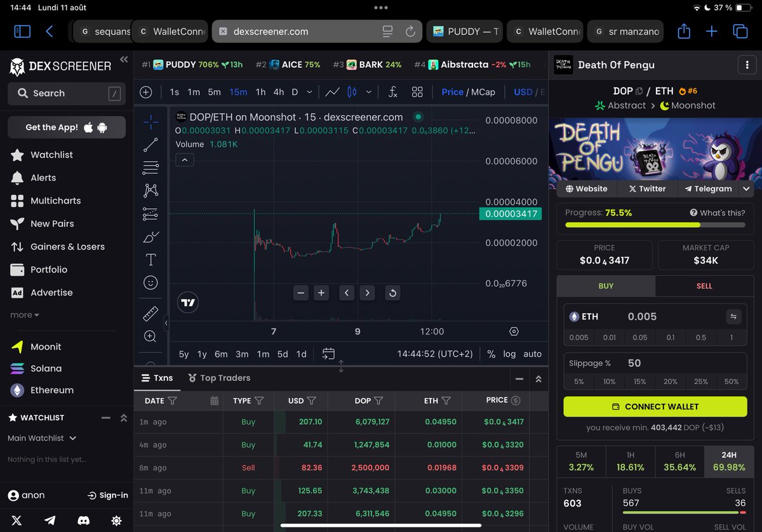Toggle the light/dark theme sun icon
Screen dimensions: 762x532
point(116,520)
